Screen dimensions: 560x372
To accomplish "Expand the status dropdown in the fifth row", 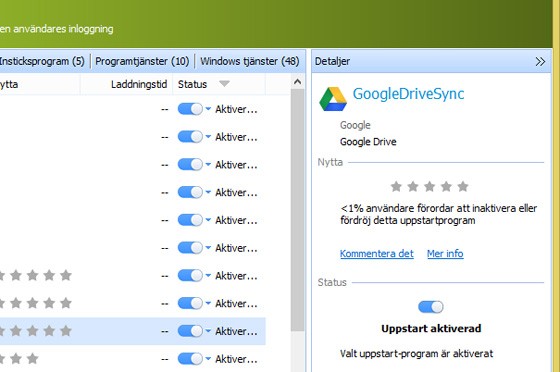I will tap(208, 220).
